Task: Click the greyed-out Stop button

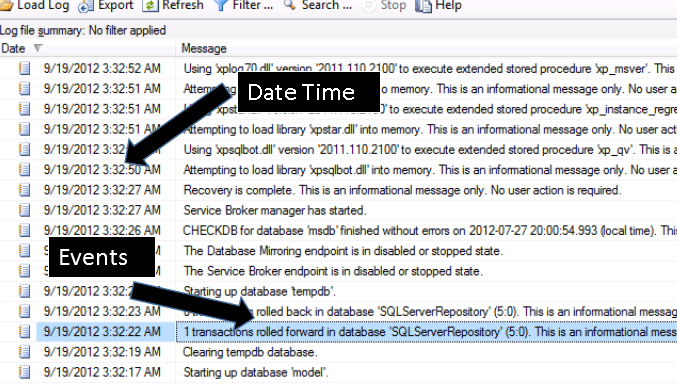Action: (x=384, y=6)
